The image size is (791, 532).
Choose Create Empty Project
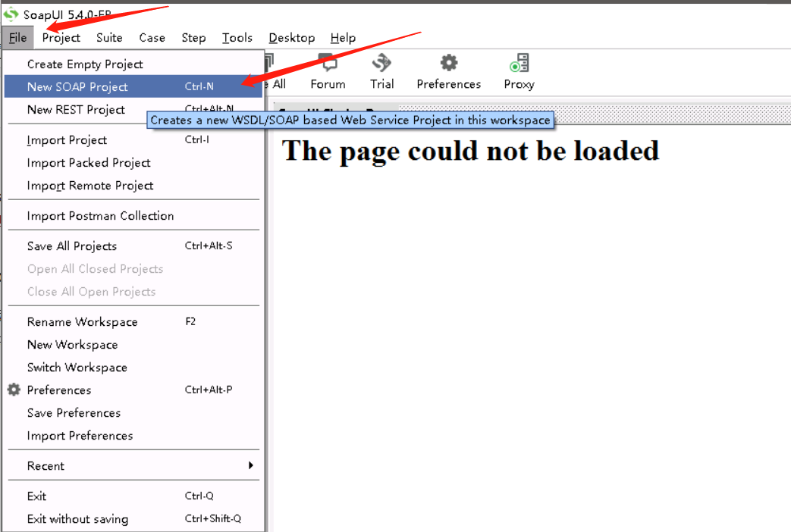tap(133, 64)
